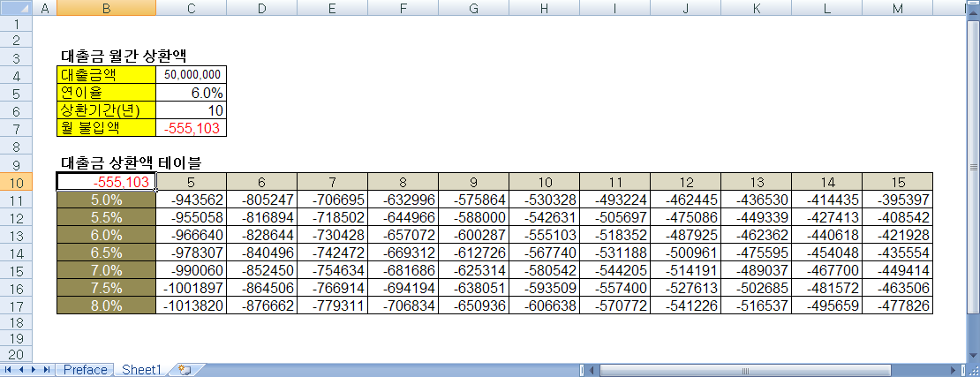
Task: Click the table header cell 5
Action: [192, 182]
